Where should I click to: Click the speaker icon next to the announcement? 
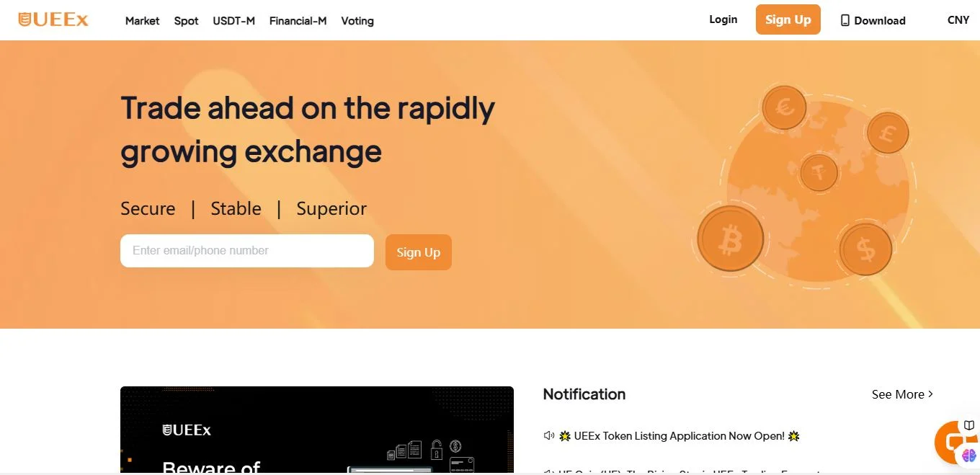click(549, 435)
